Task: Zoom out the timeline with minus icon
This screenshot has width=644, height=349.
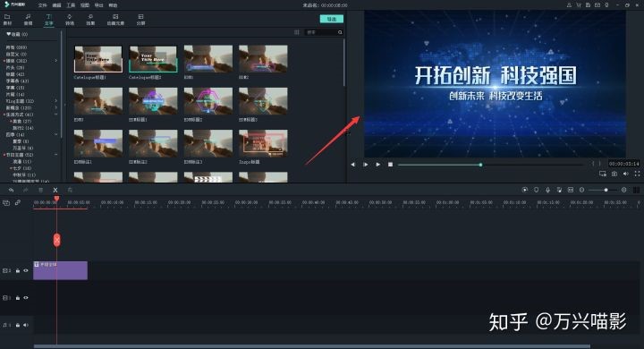Action: tap(582, 190)
